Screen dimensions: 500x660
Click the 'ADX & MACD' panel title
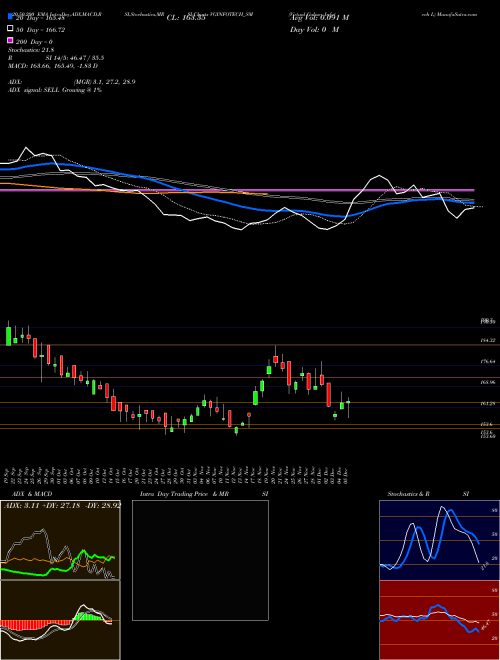[x=32, y=494]
